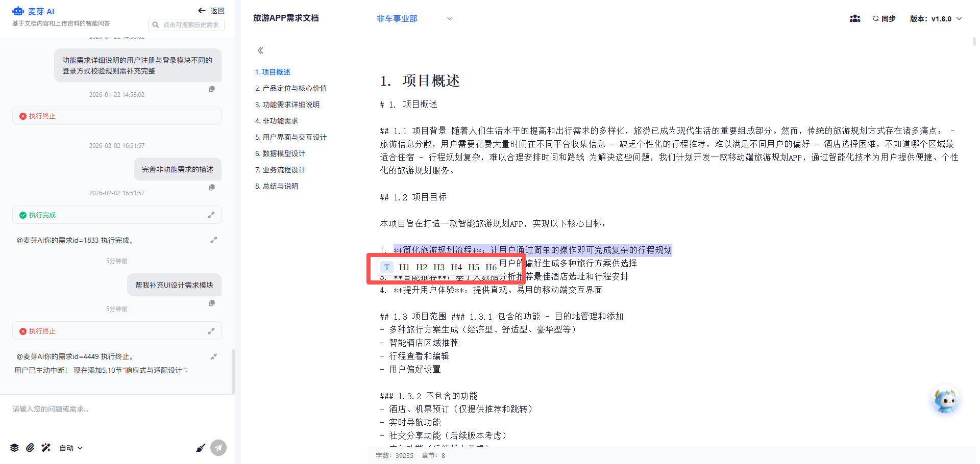
Task: Apply H4 heading format
Action: pyautogui.click(x=456, y=267)
